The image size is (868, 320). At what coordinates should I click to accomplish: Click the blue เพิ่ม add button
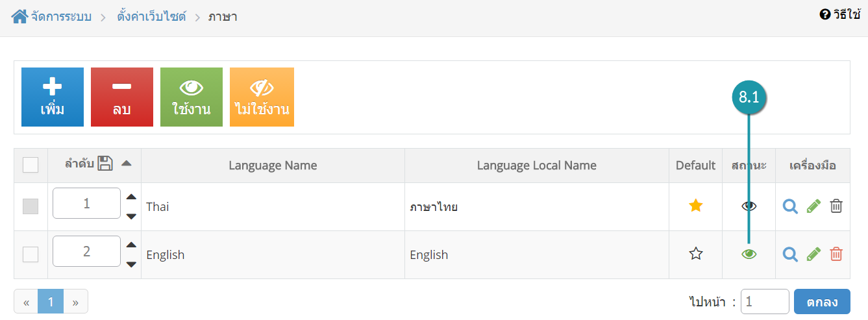53,97
